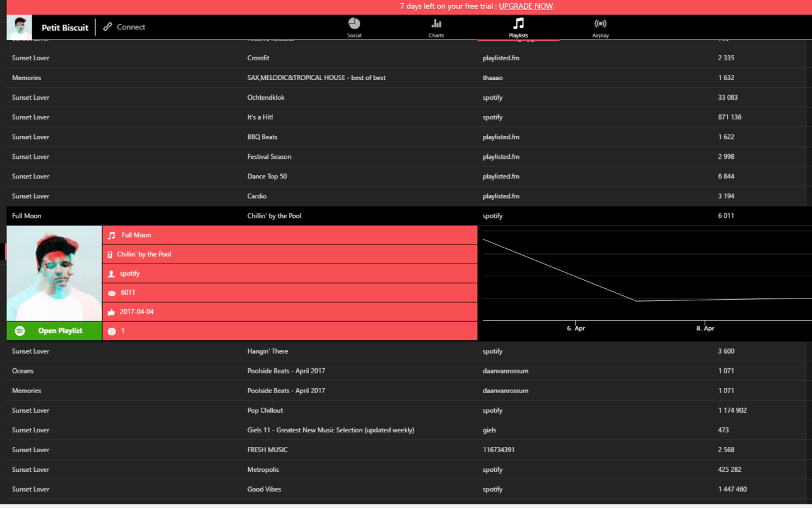Click the Spotify icon in the details row showing 1
The image size is (812, 508).
(x=112, y=331)
